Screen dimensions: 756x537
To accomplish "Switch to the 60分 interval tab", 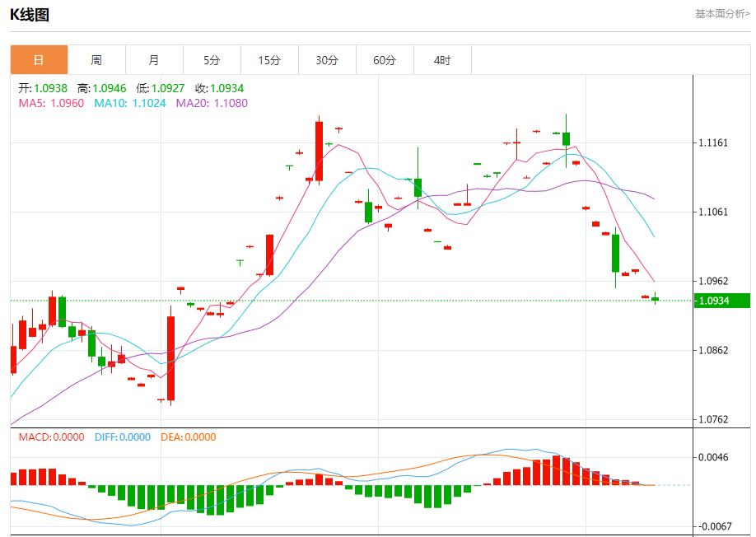I will [384, 59].
